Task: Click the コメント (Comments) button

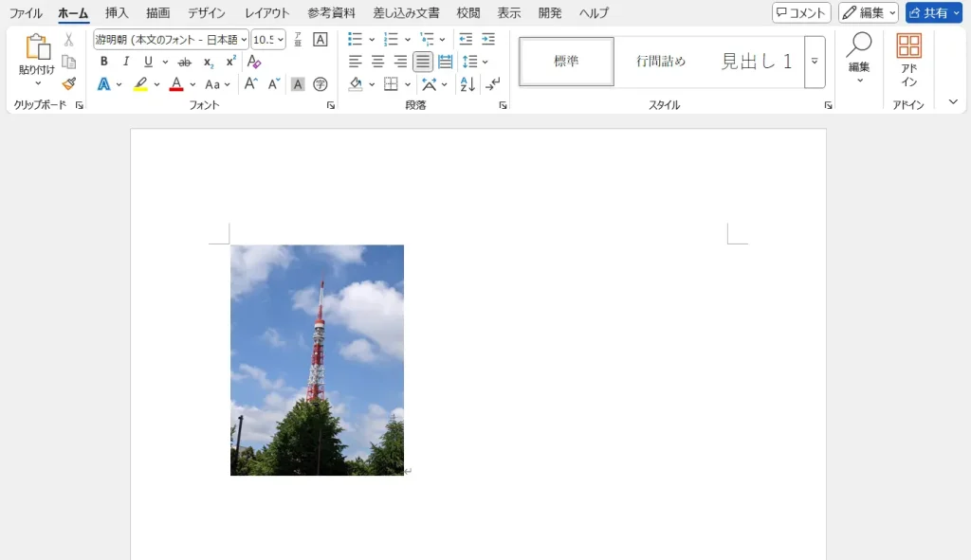Action: [801, 13]
